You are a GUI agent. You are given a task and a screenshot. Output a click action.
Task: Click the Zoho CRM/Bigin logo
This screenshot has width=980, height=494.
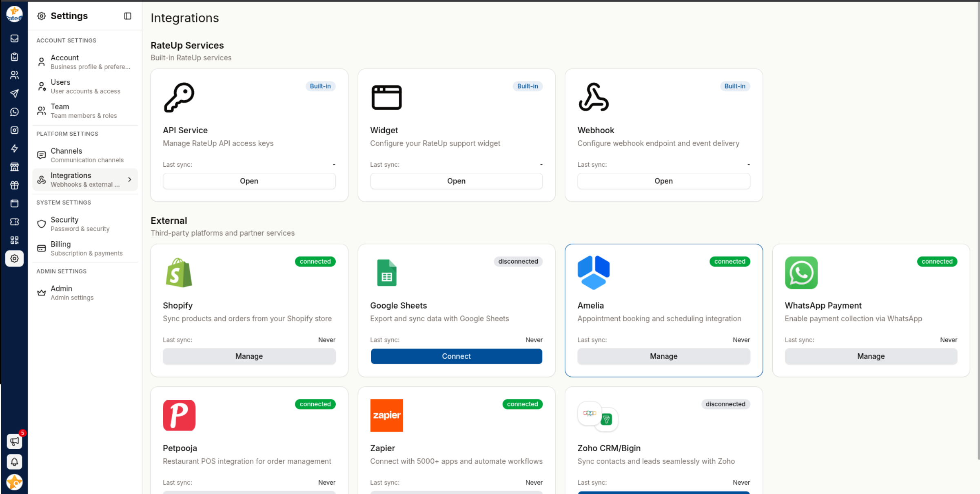pyautogui.click(x=598, y=416)
